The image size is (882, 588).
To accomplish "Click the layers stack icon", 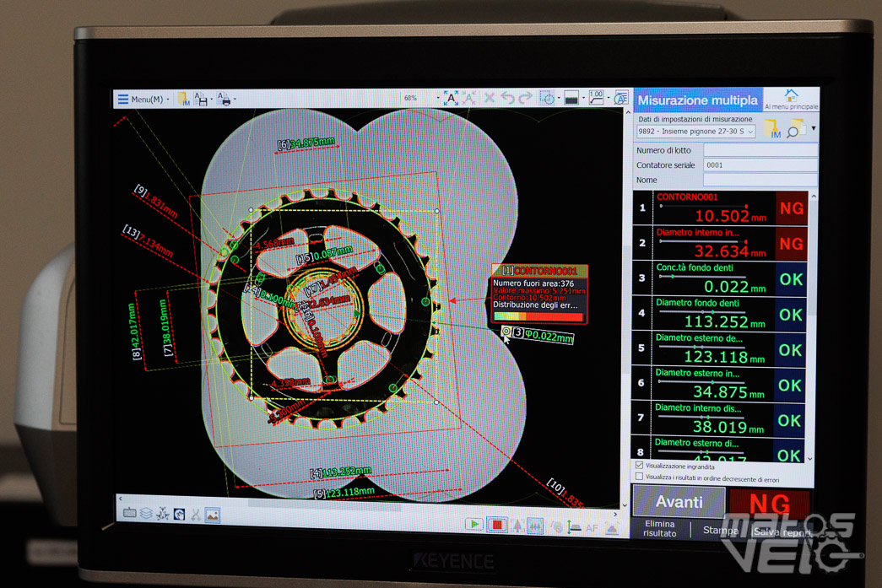I will [x=146, y=513].
